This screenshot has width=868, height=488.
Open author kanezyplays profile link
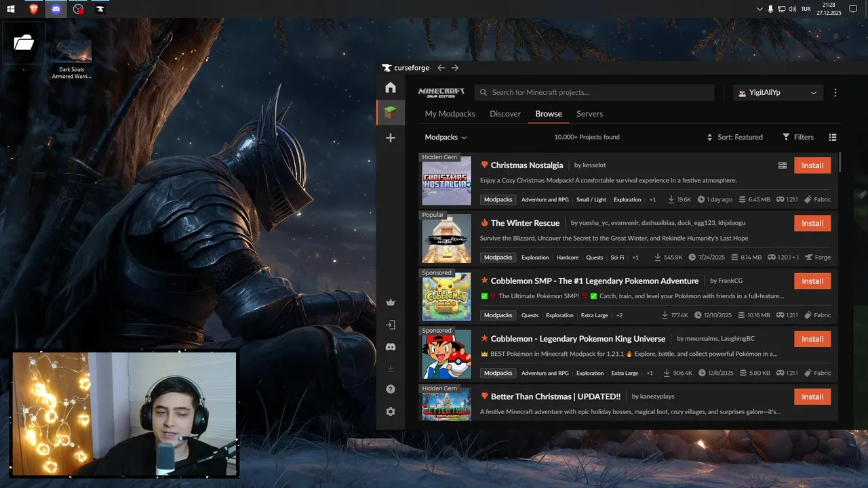click(657, 396)
